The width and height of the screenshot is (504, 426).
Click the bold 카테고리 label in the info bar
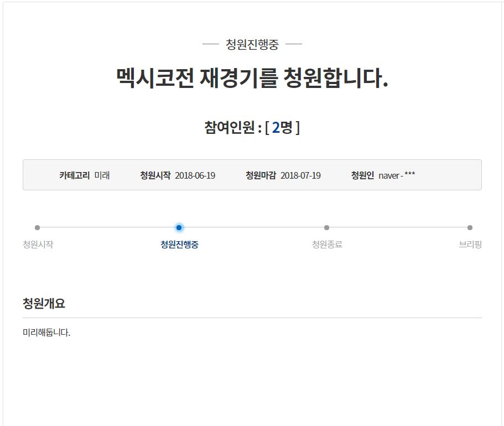[x=74, y=175]
